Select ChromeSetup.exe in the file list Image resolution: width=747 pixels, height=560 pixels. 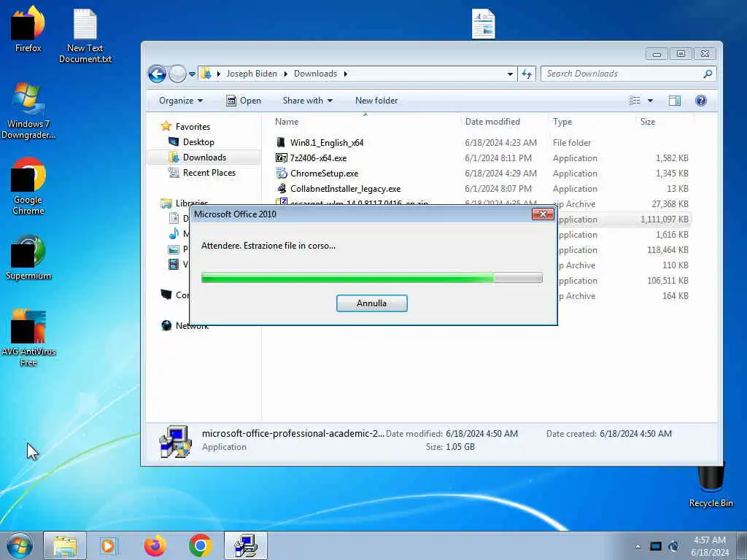(x=324, y=174)
